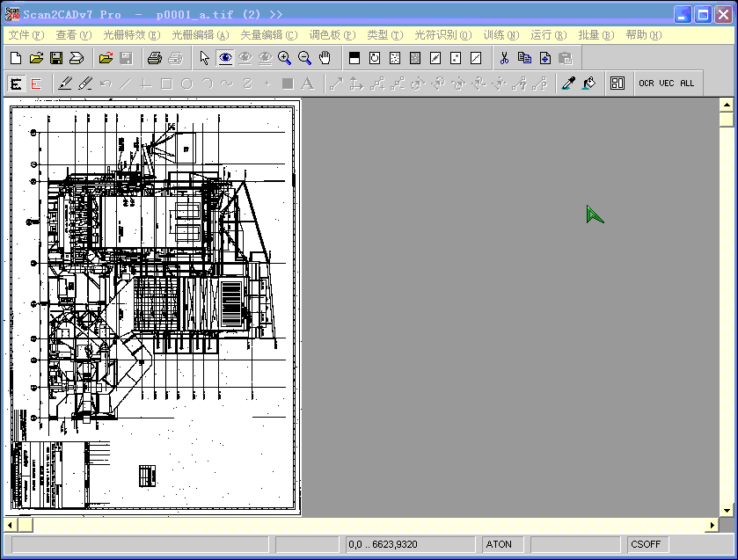Click the horizontal scrollbar right arrow
The image size is (738, 560).
[x=712, y=525]
